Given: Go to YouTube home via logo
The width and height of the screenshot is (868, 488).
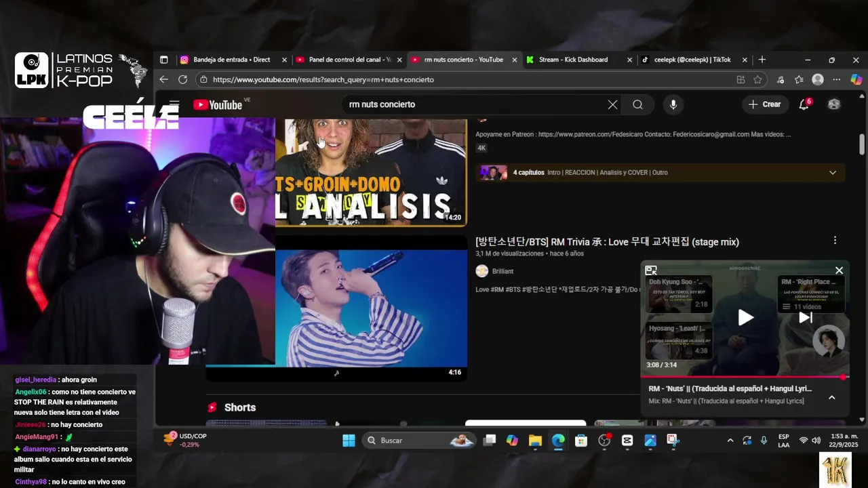Looking at the screenshot, I should (218, 104).
